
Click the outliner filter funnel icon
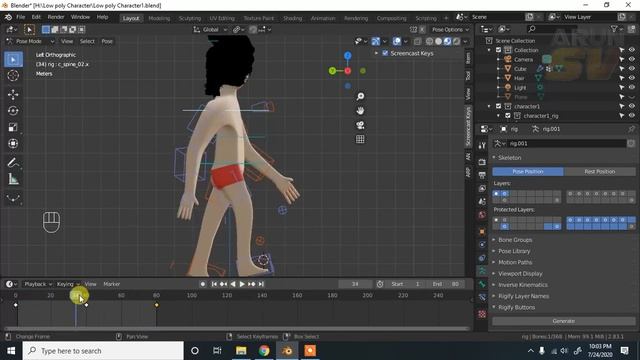614,29
